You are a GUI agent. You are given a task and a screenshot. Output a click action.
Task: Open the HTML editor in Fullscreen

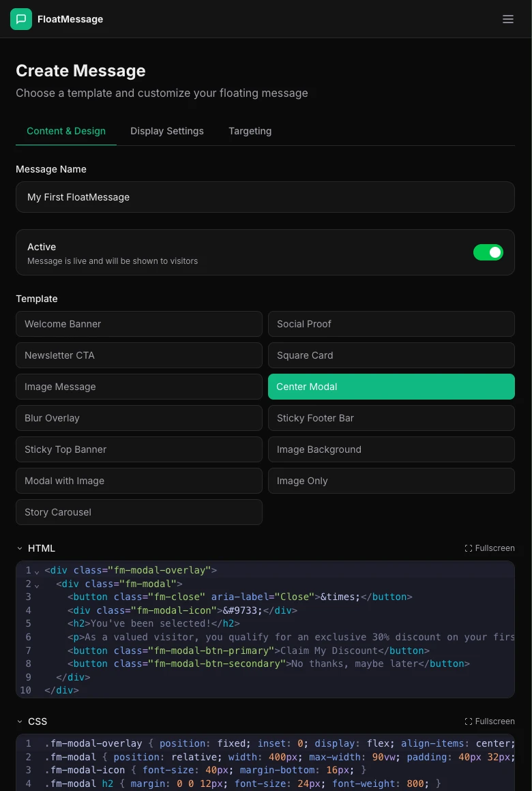pos(489,548)
